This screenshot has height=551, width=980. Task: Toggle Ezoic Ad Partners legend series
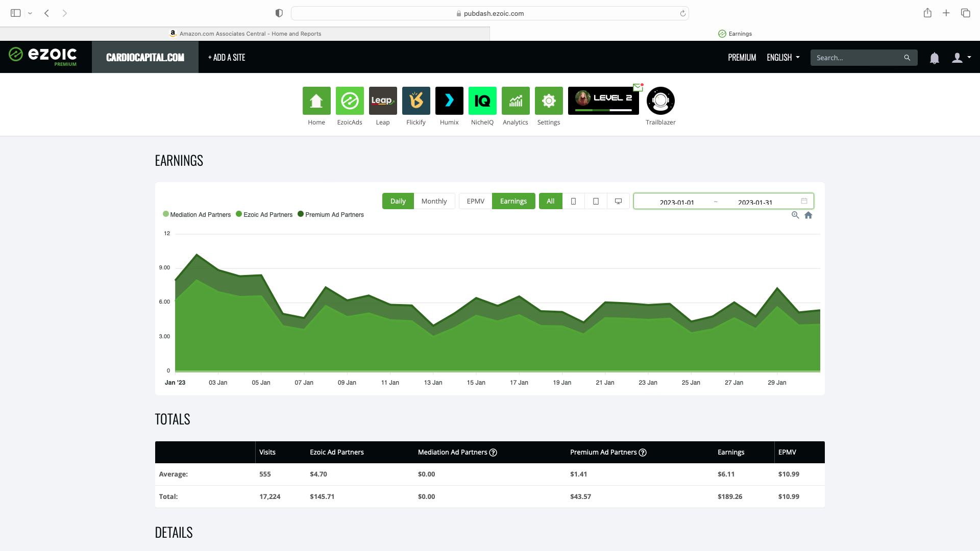(264, 215)
